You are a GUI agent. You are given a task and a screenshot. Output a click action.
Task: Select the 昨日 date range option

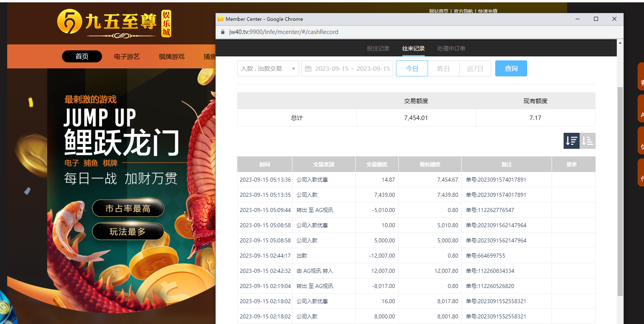443,68
